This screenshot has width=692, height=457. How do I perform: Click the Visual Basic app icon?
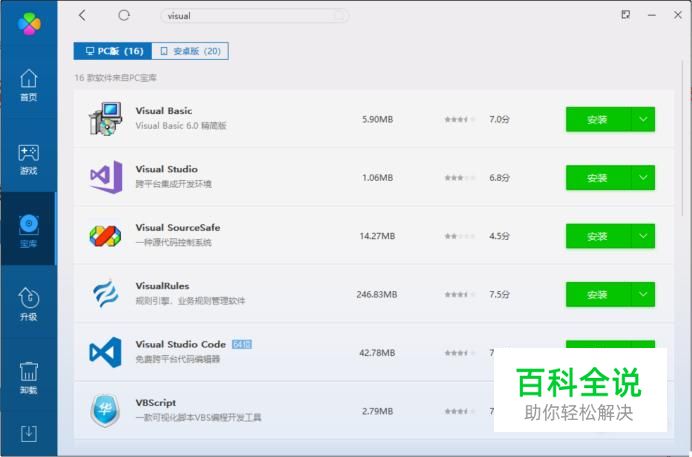click(105, 119)
